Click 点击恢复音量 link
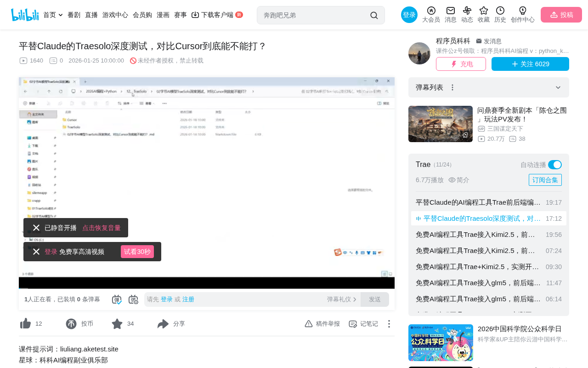Image resolution: width=588 pixels, height=368 pixels. tap(102, 228)
